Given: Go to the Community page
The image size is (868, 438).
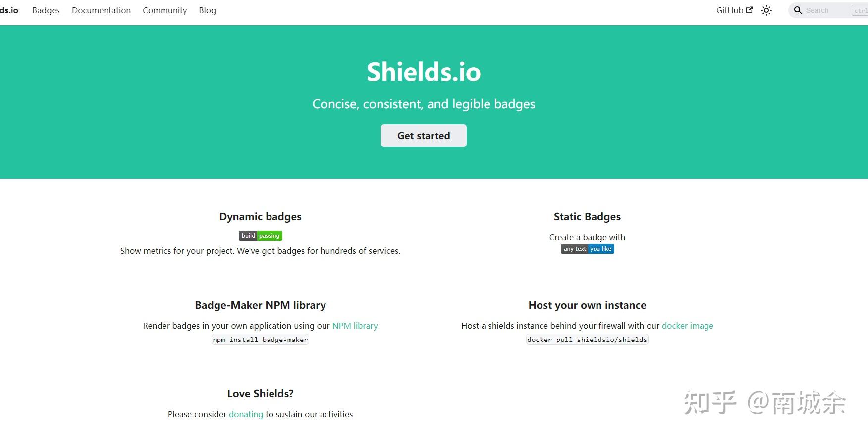Looking at the screenshot, I should pos(164,10).
